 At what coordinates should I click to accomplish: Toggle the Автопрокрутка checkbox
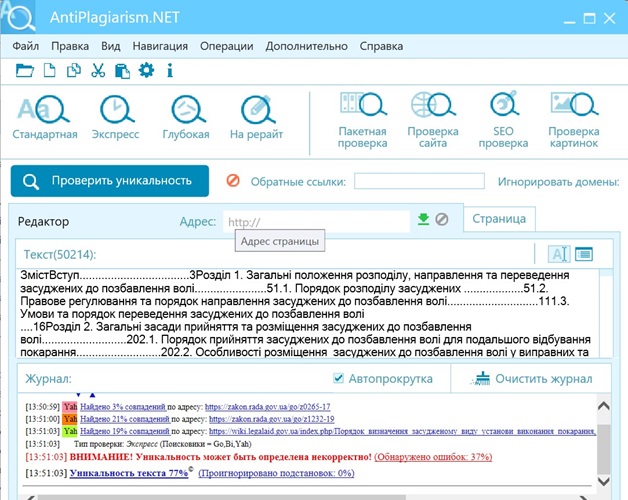coord(338,378)
